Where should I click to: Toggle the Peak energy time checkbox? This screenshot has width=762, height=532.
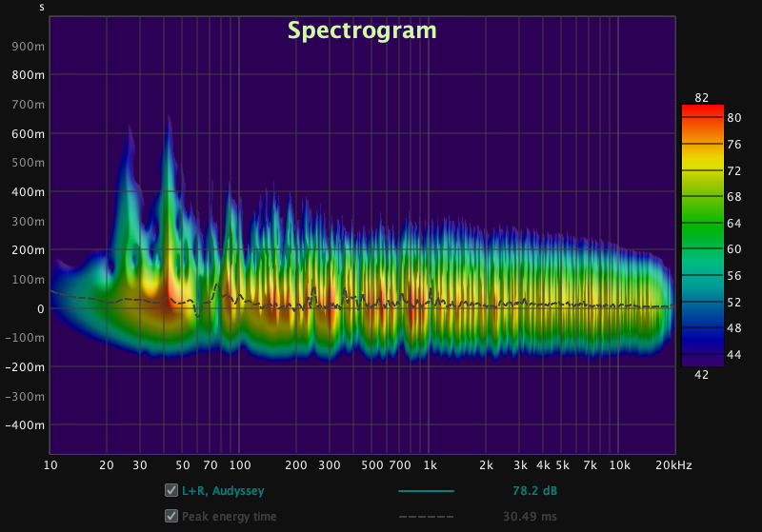tap(171, 516)
